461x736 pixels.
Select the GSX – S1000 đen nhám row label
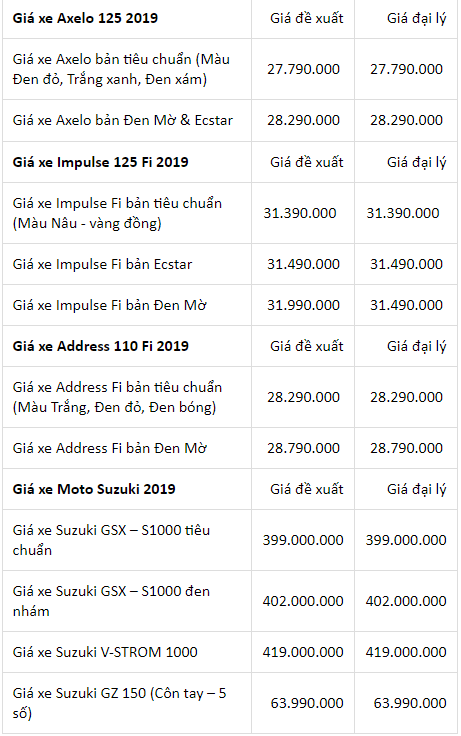111,601
